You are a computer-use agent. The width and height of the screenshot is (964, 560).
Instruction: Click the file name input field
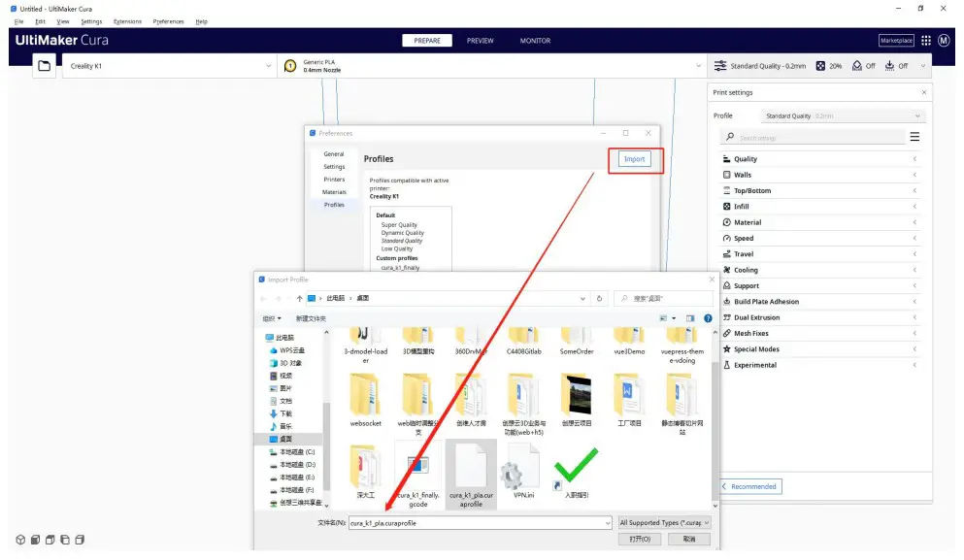[x=480, y=523]
